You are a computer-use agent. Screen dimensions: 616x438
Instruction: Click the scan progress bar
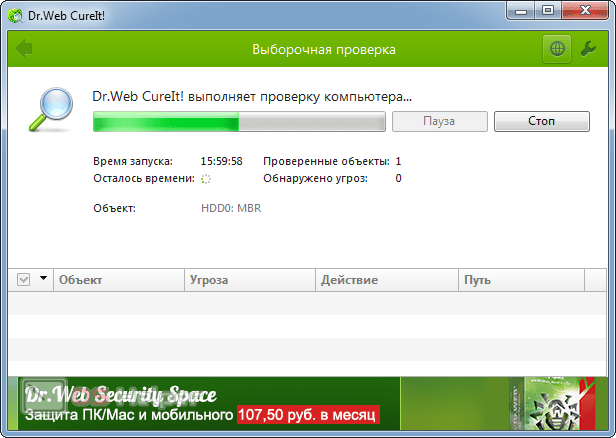tap(239, 121)
